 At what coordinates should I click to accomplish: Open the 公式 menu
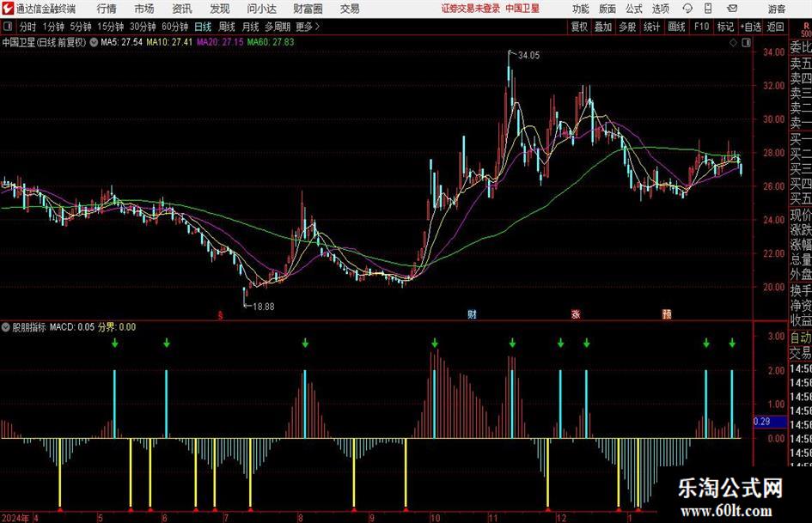pos(634,9)
